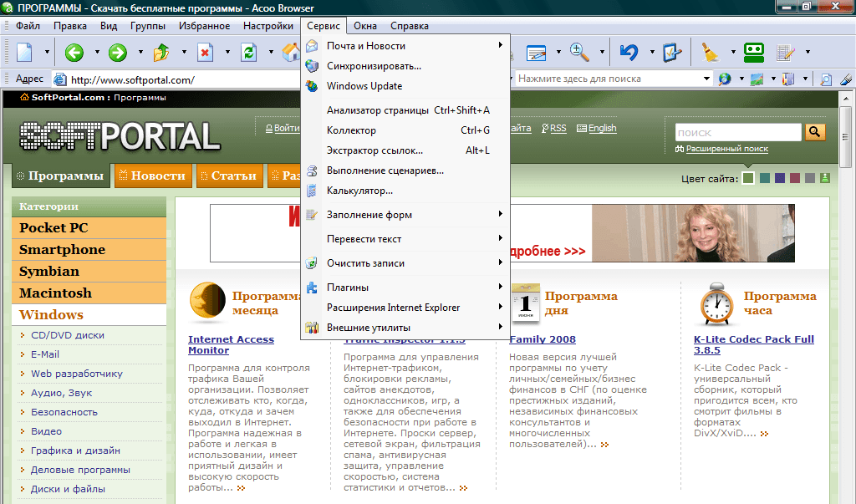The image size is (856, 504).
Task: Select Windows Update menu item
Action: click(x=405, y=86)
